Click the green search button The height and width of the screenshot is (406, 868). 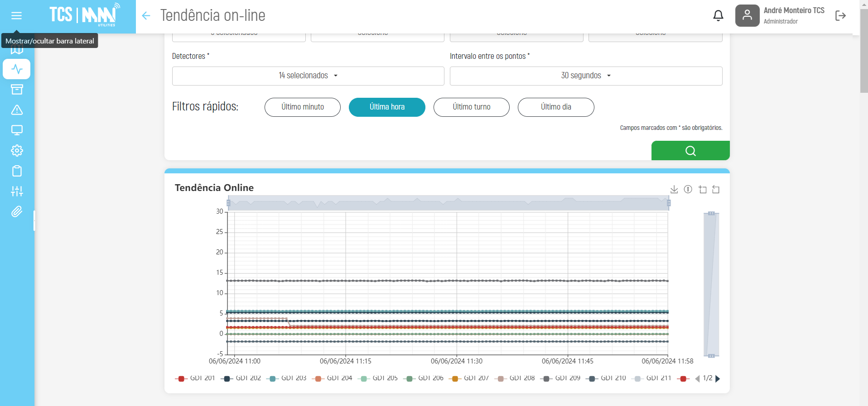[x=690, y=151]
